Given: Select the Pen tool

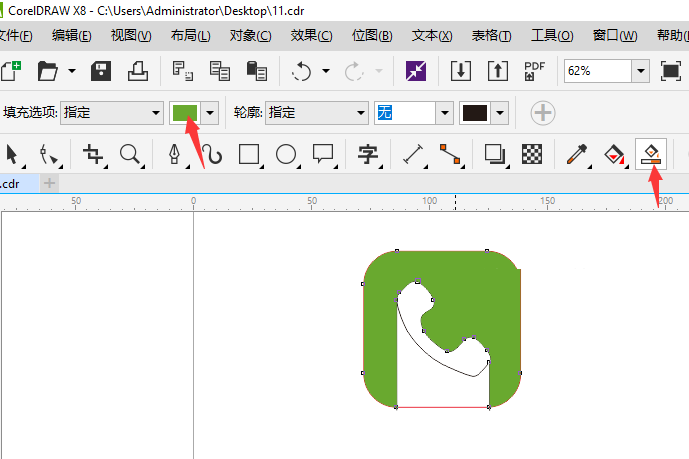Looking at the screenshot, I should (176, 155).
